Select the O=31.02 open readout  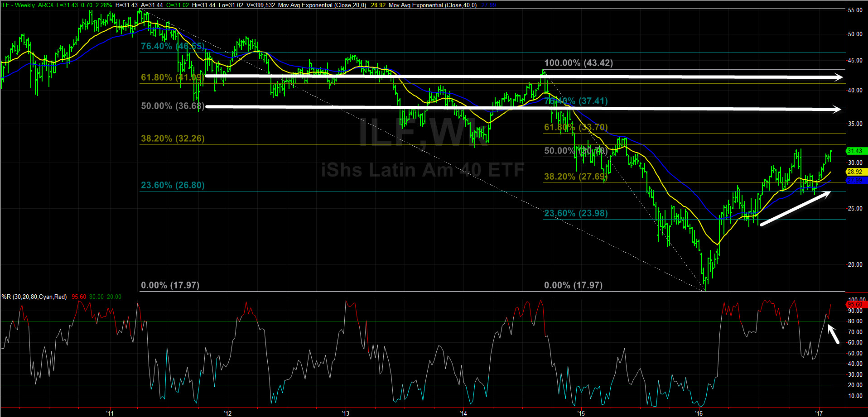(x=177, y=5)
